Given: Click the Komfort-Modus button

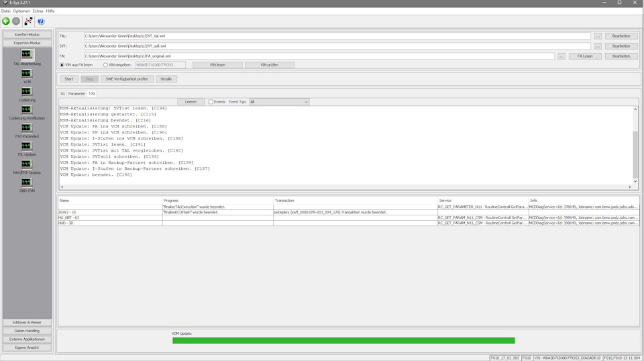Looking at the screenshot, I should click(x=27, y=34).
